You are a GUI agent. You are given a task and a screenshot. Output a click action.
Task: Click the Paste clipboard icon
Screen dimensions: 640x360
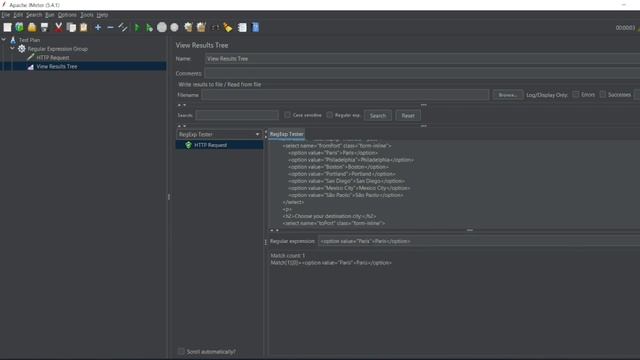point(84,27)
